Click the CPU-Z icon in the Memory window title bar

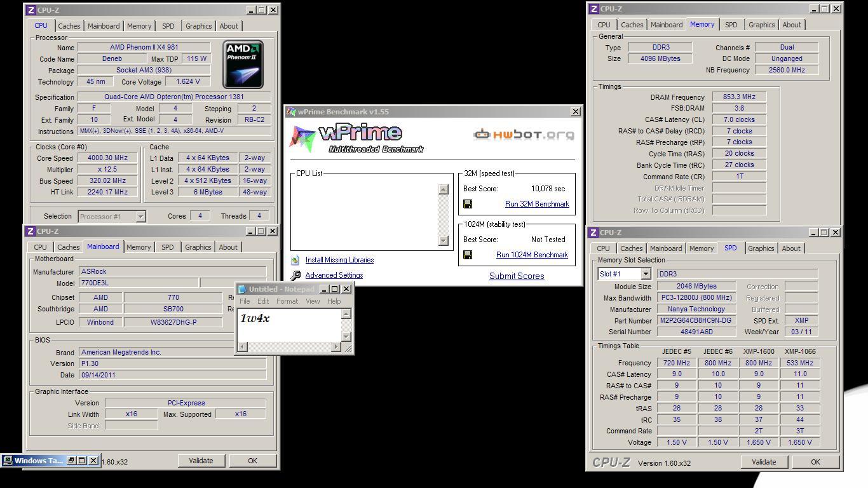coord(593,9)
